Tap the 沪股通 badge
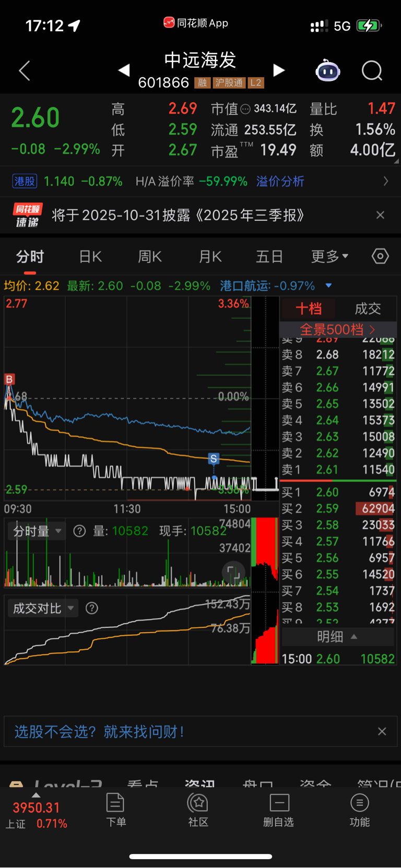 pyautogui.click(x=229, y=83)
